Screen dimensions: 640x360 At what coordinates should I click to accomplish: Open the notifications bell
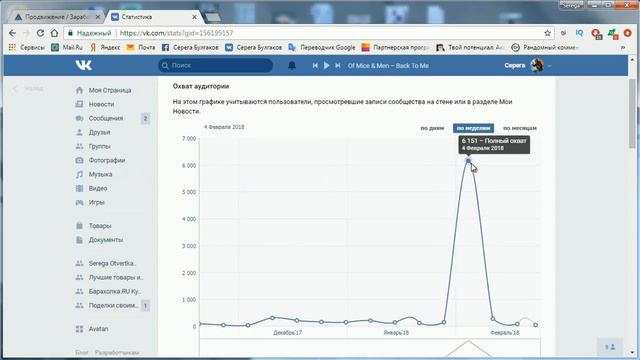click(x=292, y=65)
